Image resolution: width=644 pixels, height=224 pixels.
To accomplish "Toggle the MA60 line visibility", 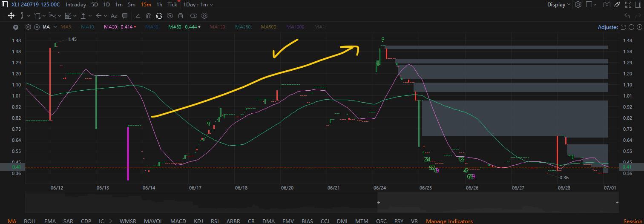I will coord(184,27).
